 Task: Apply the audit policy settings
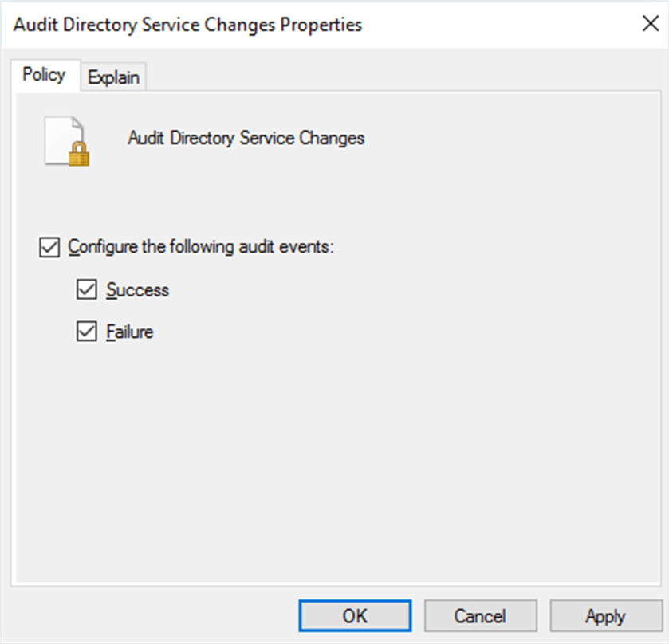coord(605,616)
